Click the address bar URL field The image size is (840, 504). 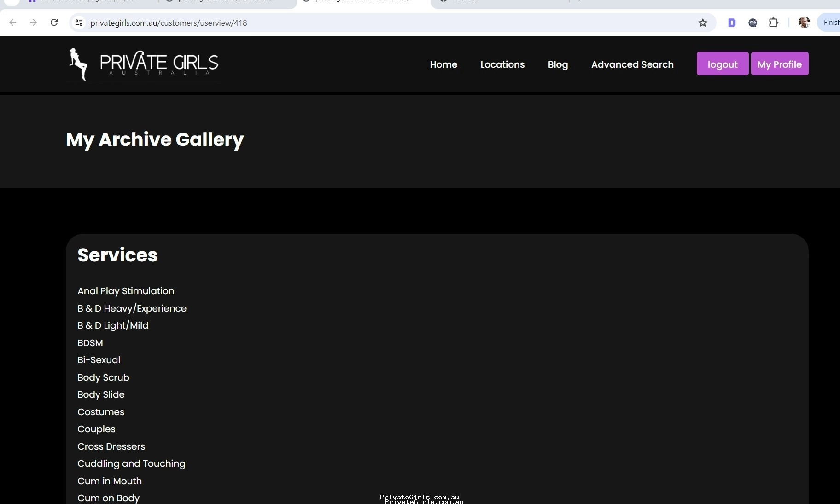(387, 23)
